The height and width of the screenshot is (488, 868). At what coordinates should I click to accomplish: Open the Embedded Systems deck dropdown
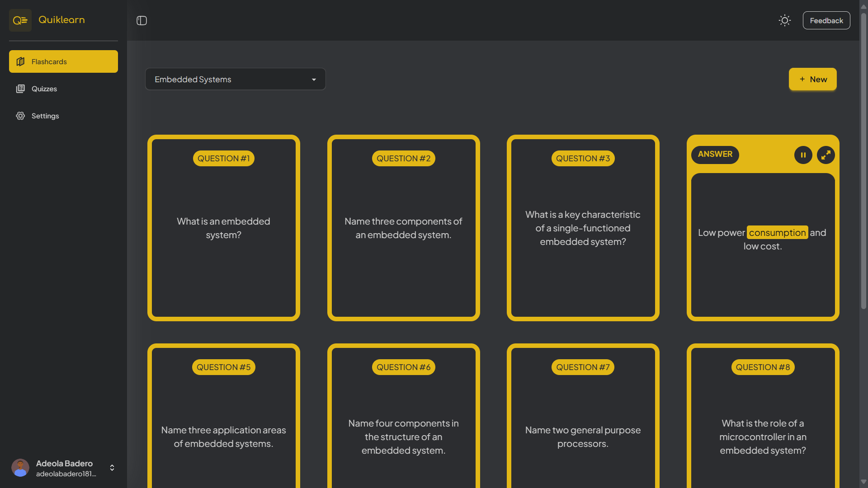[x=235, y=79]
